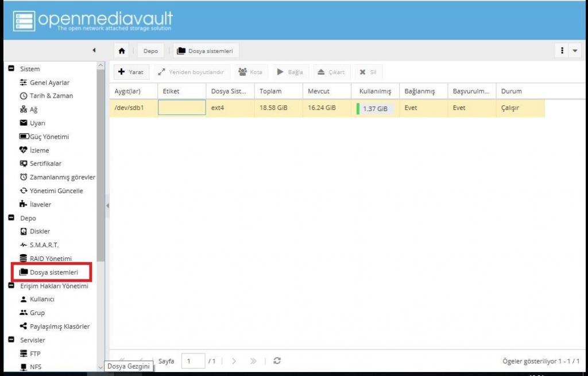Select Zamanlanmış görevler in sidebar
The width and height of the screenshot is (588, 376).
[x=57, y=177]
